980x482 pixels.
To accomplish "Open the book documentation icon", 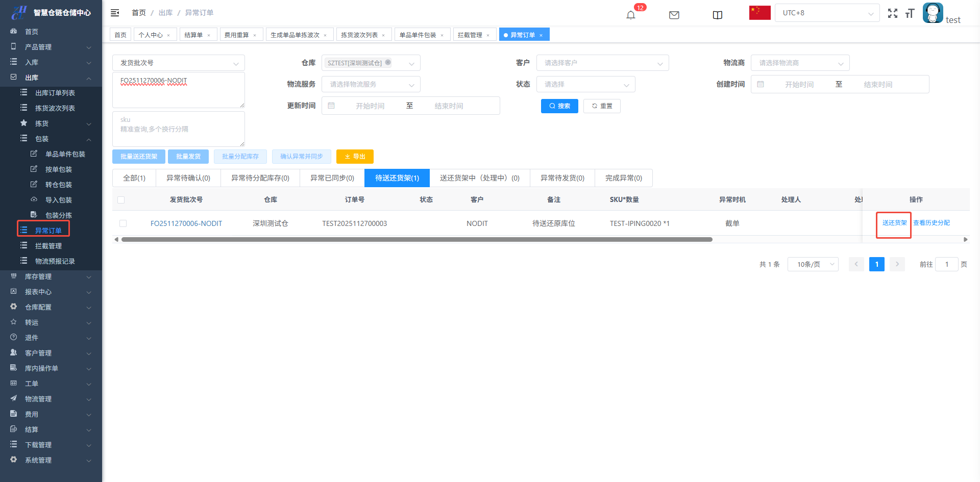I will (717, 15).
